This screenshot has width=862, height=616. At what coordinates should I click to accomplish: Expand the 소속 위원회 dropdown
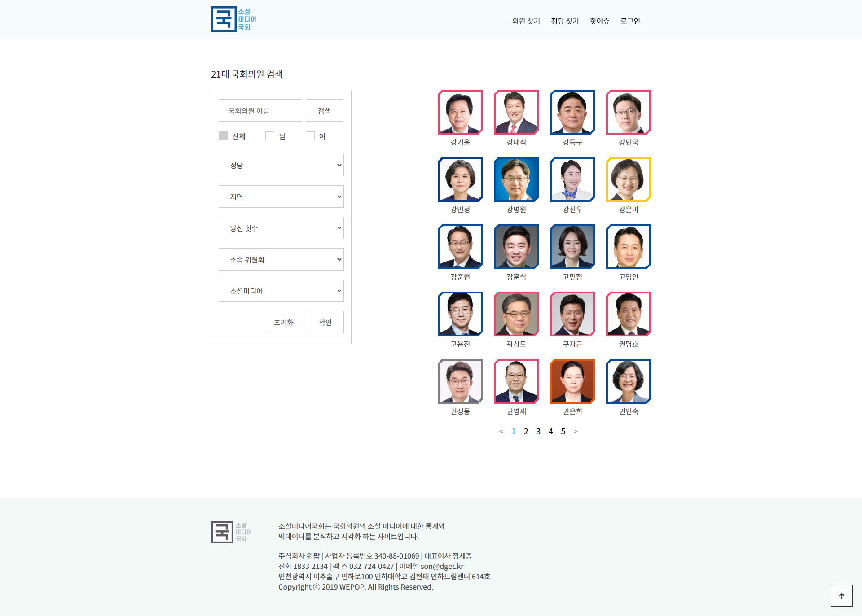(x=281, y=259)
